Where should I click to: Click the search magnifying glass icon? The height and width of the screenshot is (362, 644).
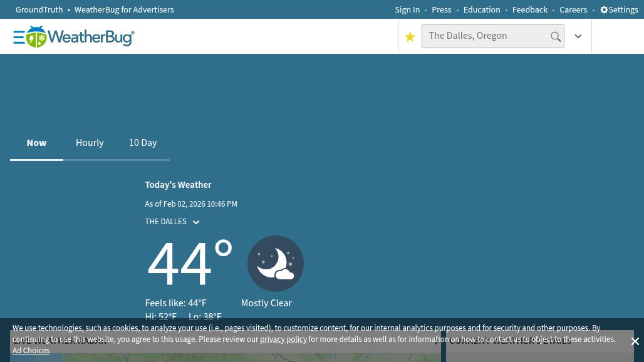(x=555, y=37)
